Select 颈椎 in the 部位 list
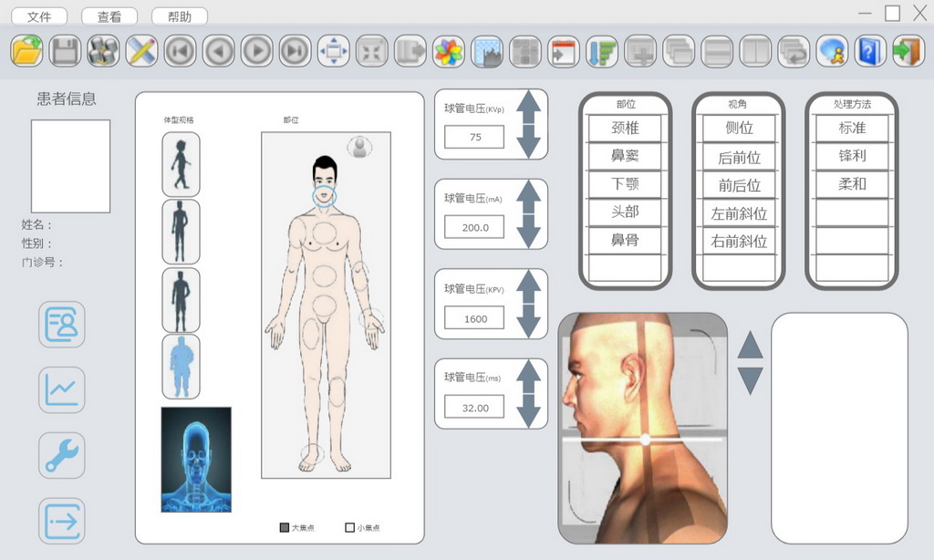The height and width of the screenshot is (560, 934). (x=625, y=128)
